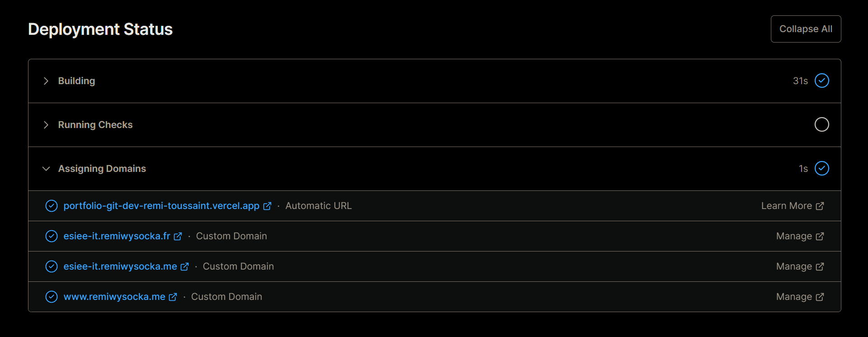Expand the Running Checks section chevron
The height and width of the screenshot is (337, 868).
[x=46, y=125]
